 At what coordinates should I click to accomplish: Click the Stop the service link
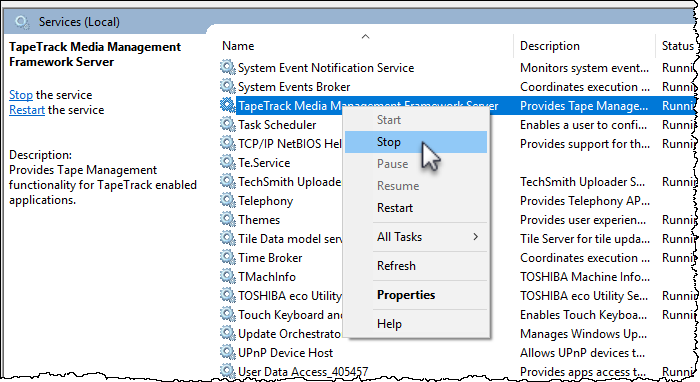21,95
